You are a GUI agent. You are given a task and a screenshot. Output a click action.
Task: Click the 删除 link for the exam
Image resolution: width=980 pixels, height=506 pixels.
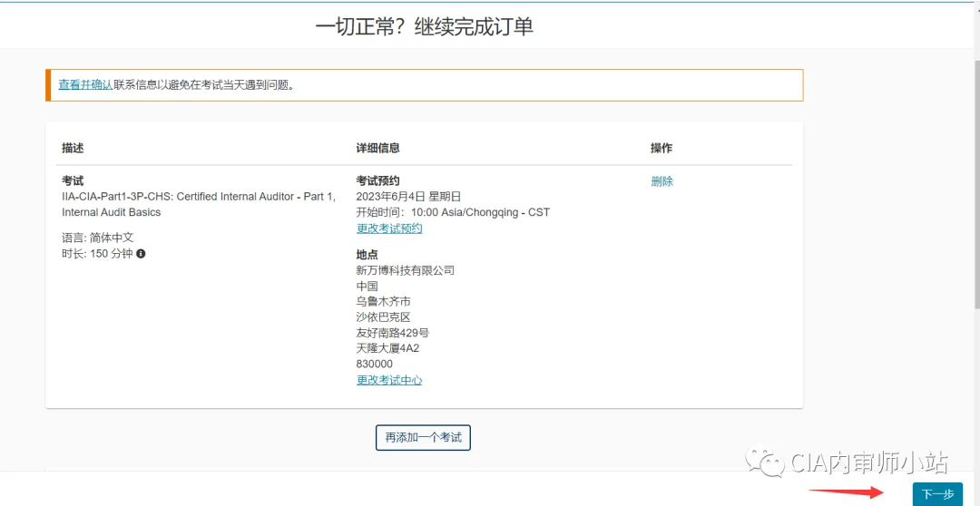pyautogui.click(x=661, y=181)
